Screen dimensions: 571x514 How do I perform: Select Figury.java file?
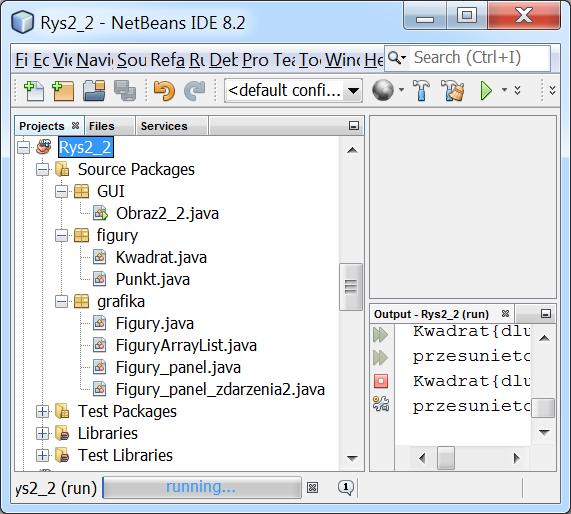coord(154,323)
